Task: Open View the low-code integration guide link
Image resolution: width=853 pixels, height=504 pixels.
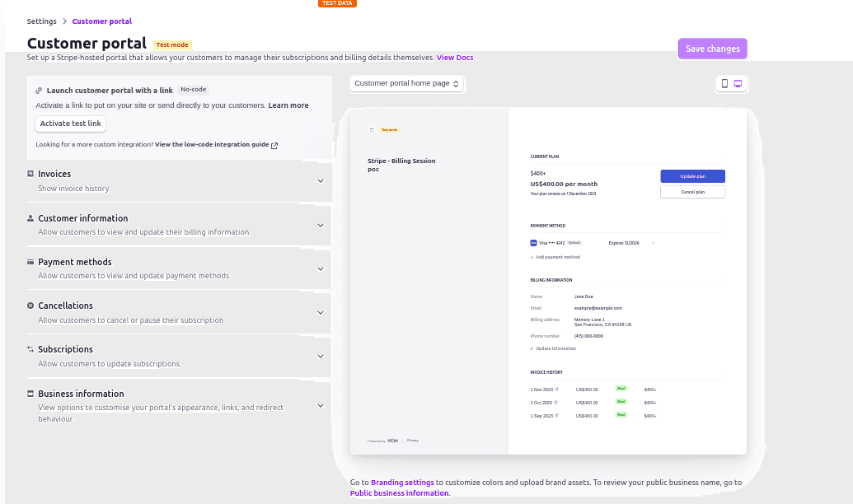Action: [x=212, y=145]
